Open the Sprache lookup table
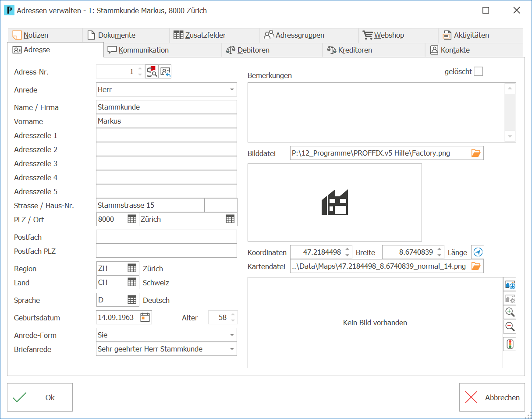 pyautogui.click(x=132, y=300)
